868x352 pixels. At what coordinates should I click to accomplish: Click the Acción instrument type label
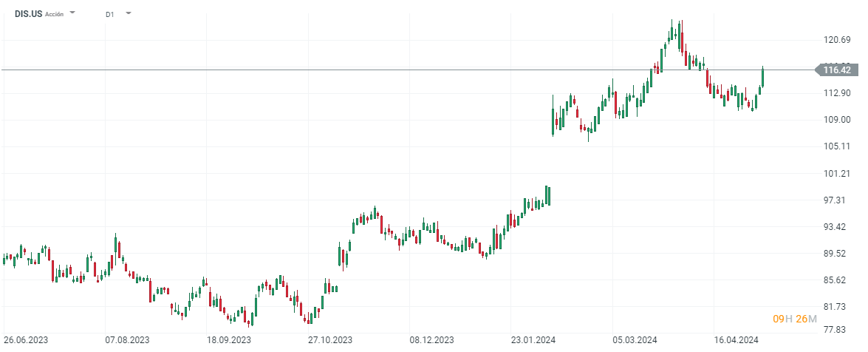pos(54,14)
